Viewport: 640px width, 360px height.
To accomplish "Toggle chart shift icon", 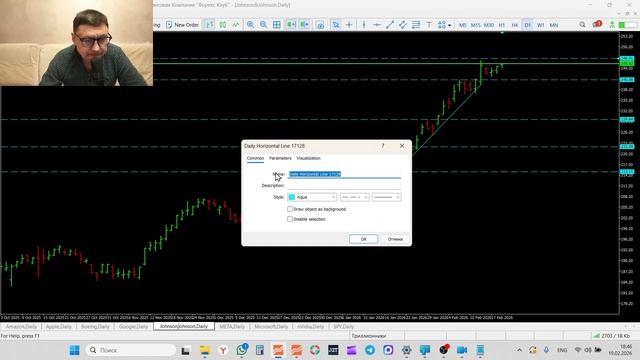I will click(304, 25).
